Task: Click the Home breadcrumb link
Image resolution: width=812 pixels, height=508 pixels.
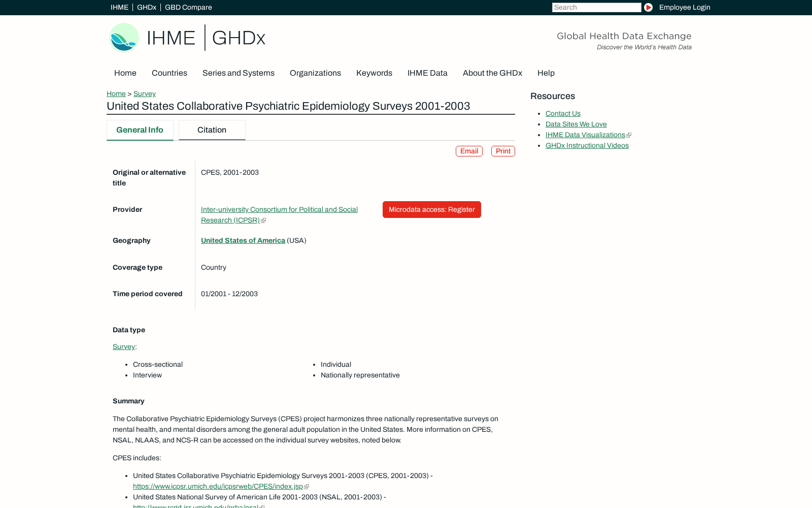Action: tap(116, 93)
